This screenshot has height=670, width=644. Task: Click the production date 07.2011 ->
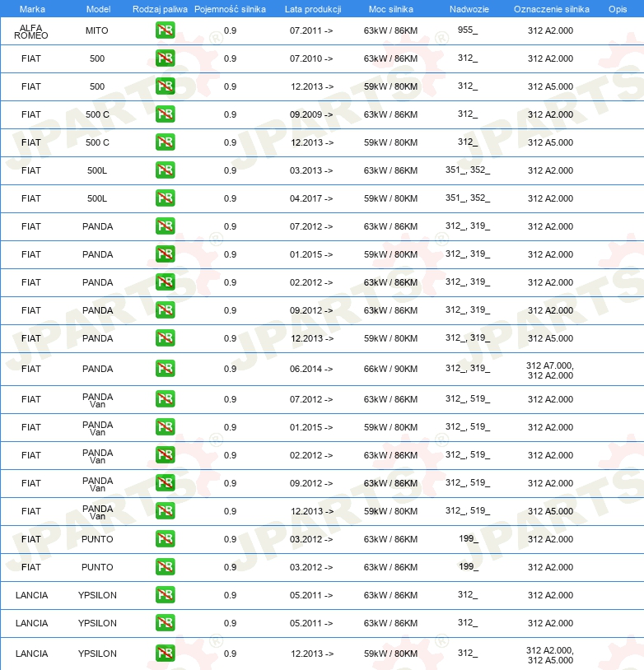click(310, 30)
